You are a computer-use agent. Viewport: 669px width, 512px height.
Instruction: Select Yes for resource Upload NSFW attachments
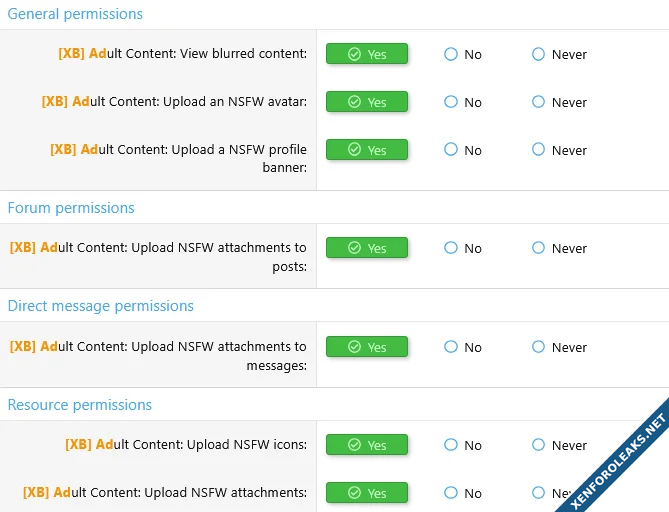pos(367,493)
